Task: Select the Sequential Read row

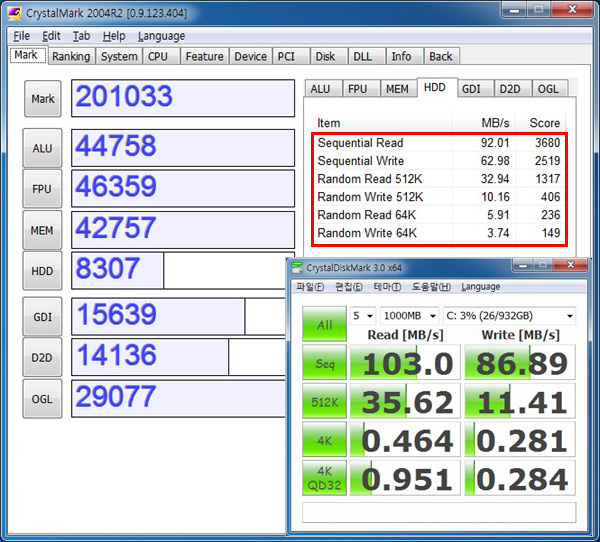Action: (x=439, y=143)
